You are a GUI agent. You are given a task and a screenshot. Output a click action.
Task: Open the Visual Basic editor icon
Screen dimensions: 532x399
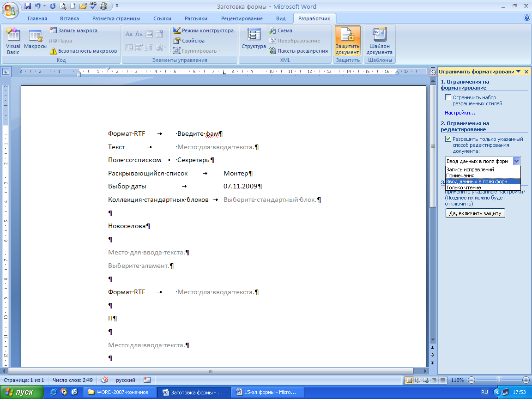click(13, 41)
